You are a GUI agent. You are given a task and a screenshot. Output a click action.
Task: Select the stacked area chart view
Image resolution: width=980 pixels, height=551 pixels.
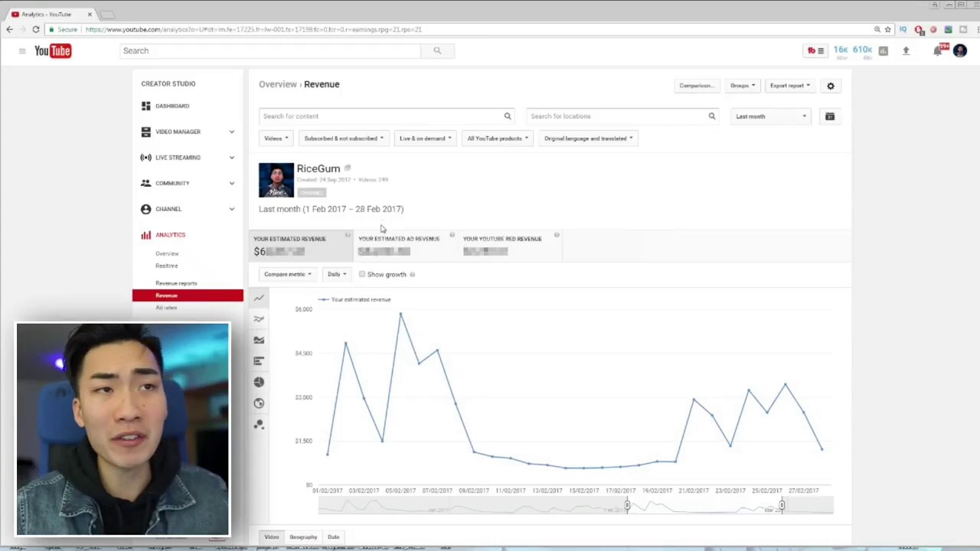[260, 340]
